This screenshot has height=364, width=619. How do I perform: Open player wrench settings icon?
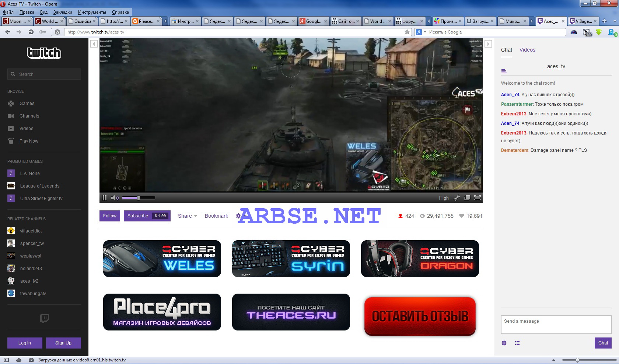(457, 198)
